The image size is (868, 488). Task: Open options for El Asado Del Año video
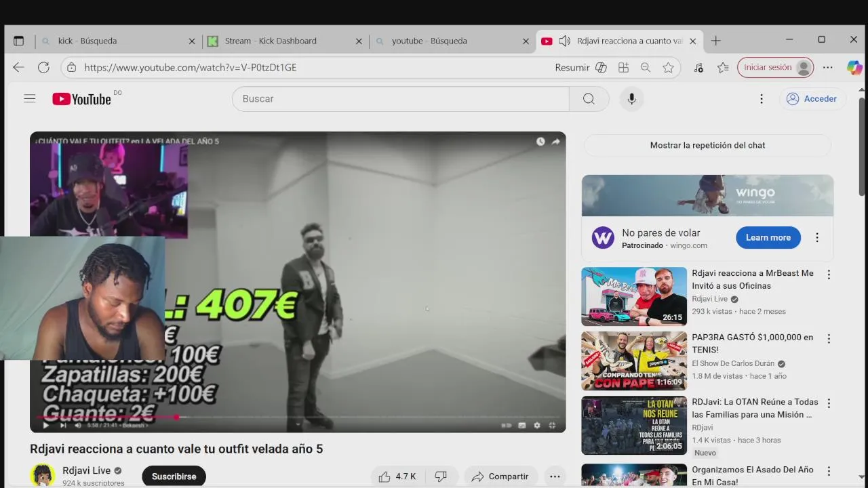coord(828,471)
